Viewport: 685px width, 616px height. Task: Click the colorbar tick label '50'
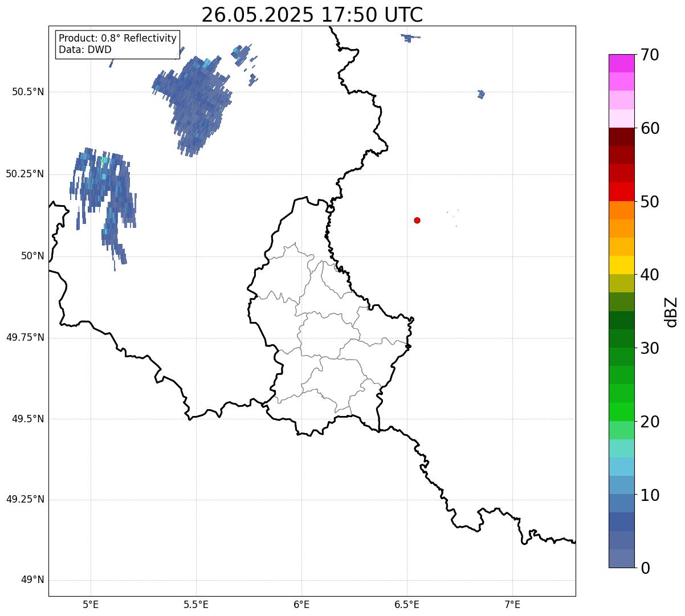pyautogui.click(x=650, y=202)
